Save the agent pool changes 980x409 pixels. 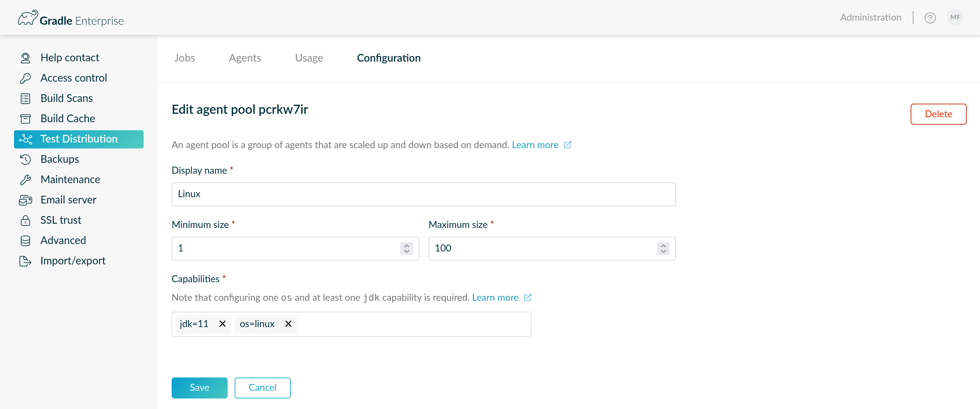point(199,388)
